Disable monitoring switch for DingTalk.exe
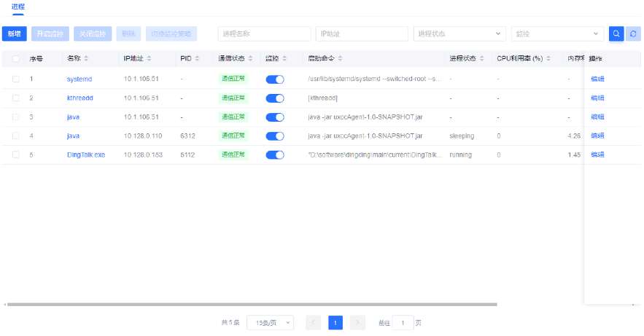644x336 pixels. pyautogui.click(x=275, y=155)
